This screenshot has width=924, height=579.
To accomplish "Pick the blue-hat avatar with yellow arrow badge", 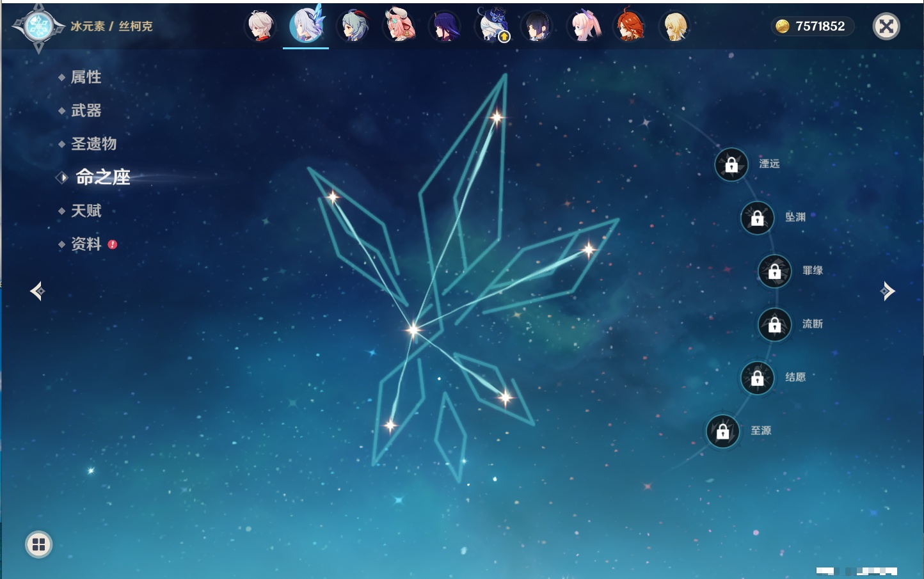I will pos(491,26).
